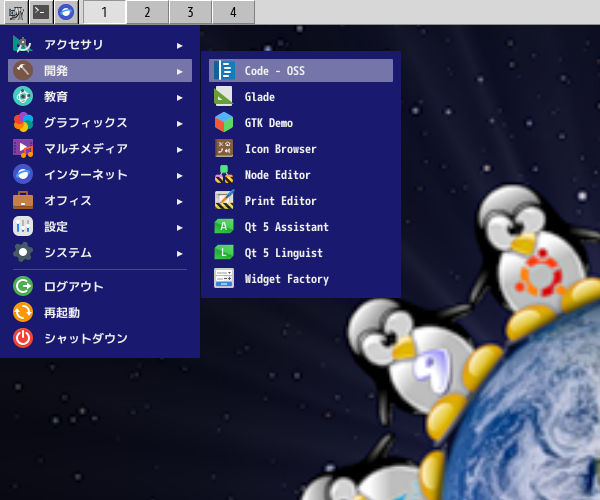Click the green ログアウト icon
The image size is (600, 500).
tap(23, 286)
